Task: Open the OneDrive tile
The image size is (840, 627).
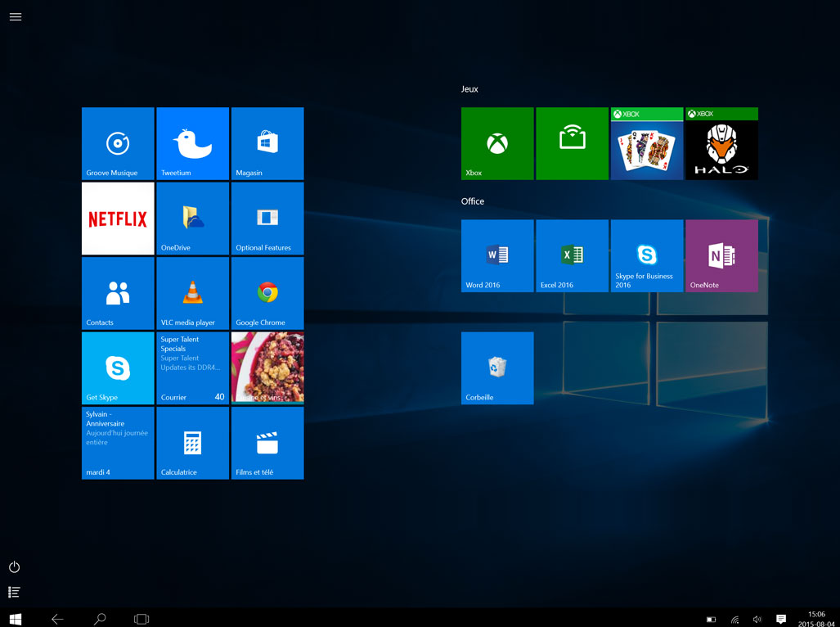Action: point(193,219)
